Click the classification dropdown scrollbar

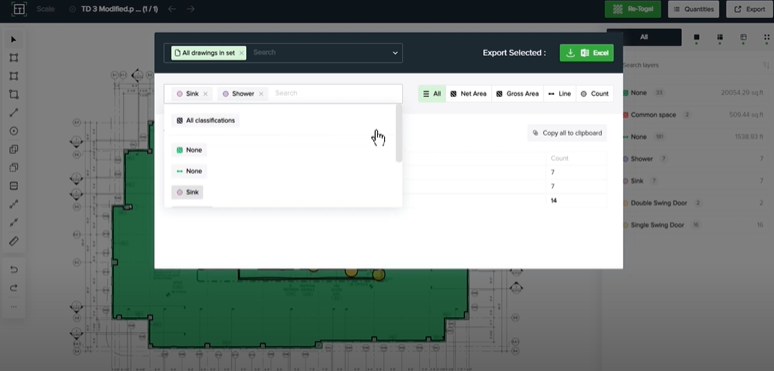pyautogui.click(x=398, y=133)
